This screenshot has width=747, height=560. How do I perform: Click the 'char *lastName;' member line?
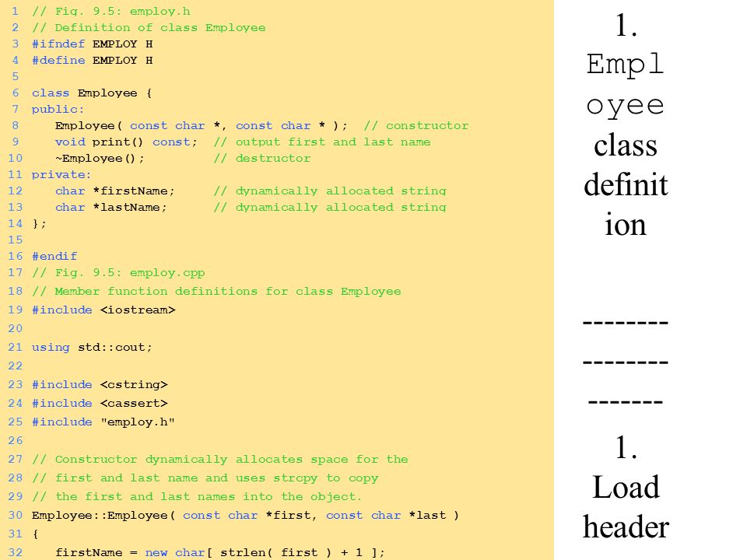(x=111, y=207)
